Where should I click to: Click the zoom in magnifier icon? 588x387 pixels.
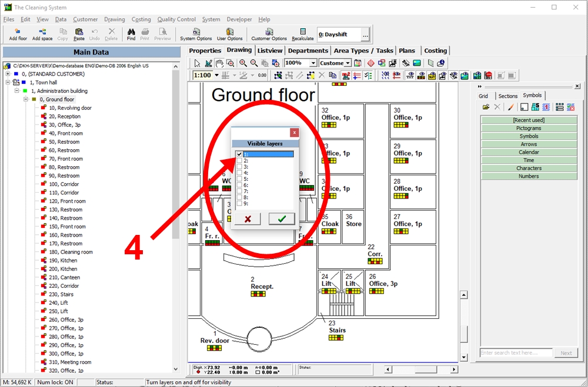243,63
